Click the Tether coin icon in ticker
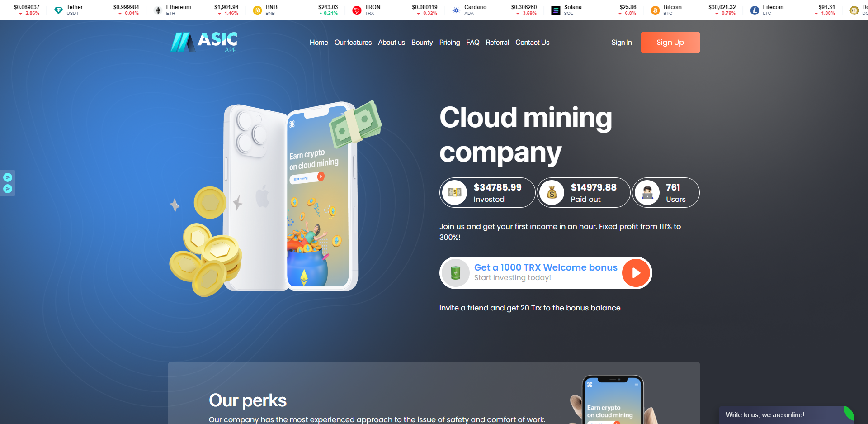 pyautogui.click(x=58, y=10)
